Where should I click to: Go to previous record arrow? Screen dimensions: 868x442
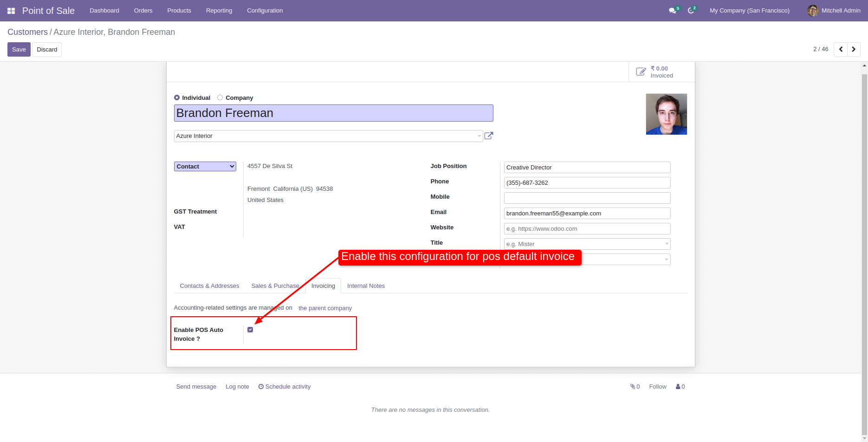(x=841, y=49)
